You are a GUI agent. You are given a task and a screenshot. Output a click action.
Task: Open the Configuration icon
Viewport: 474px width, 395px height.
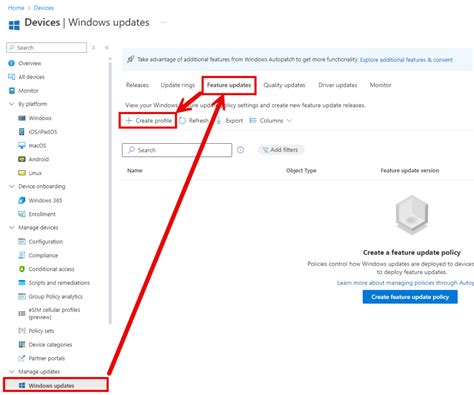pyautogui.click(x=22, y=241)
